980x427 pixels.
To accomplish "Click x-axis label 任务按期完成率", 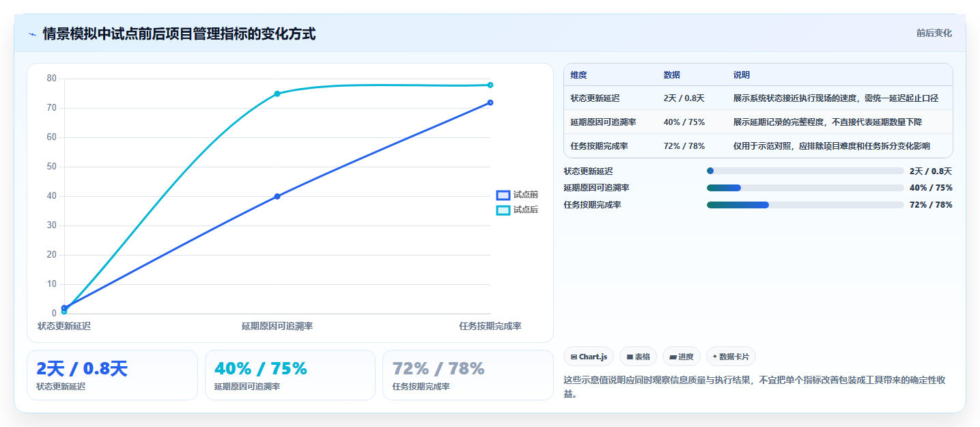I will coord(490,326).
